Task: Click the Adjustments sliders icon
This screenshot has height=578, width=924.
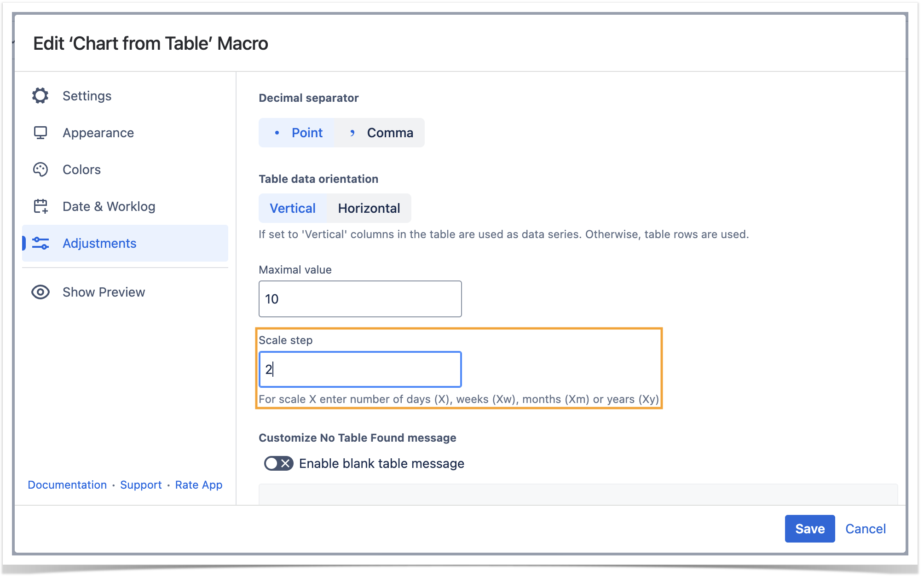Action: click(40, 243)
